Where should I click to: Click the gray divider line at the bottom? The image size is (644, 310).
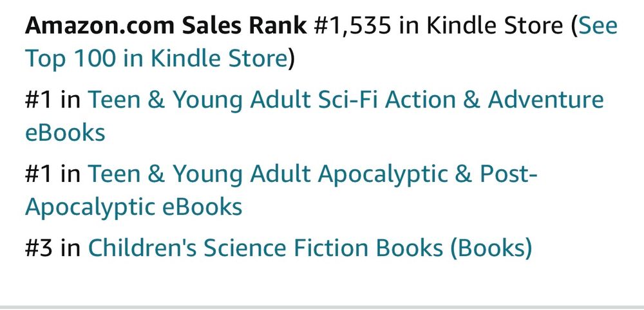(x=322, y=307)
